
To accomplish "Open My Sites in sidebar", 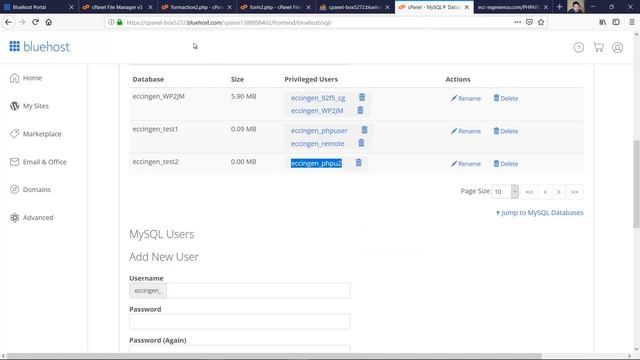I will click(x=29, y=106).
